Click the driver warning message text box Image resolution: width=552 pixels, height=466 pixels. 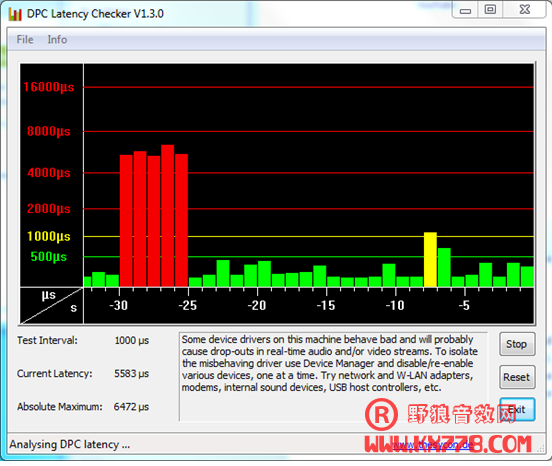click(x=333, y=376)
